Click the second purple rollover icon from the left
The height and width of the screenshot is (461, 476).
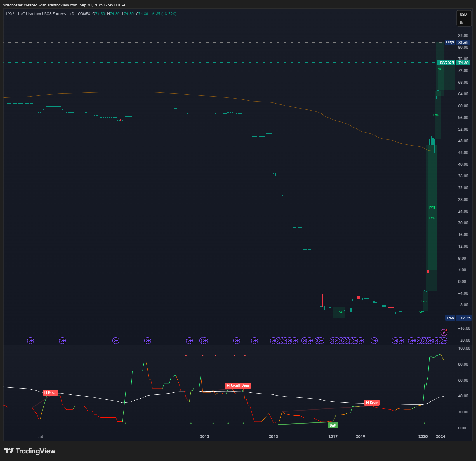pos(62,340)
